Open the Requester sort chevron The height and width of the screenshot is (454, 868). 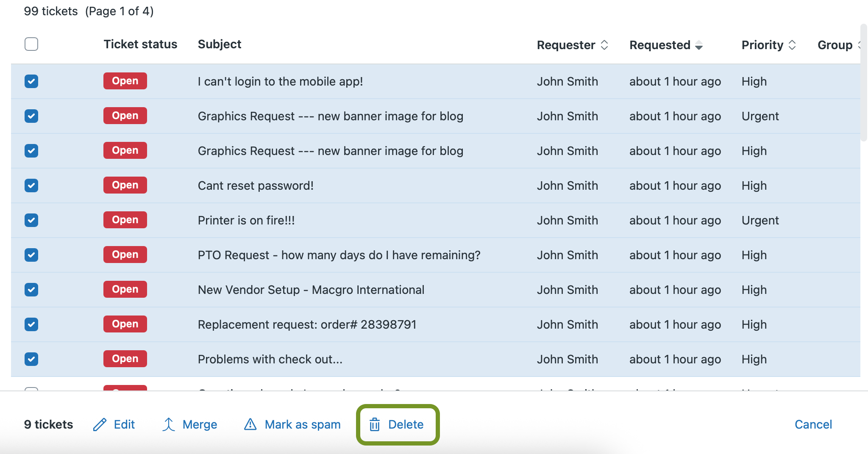tap(605, 45)
